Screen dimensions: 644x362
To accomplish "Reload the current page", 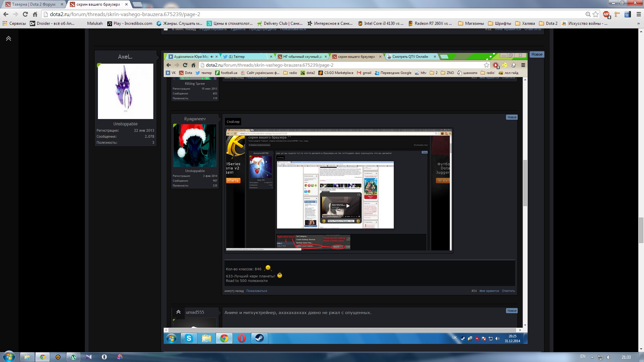I will [x=25, y=14].
